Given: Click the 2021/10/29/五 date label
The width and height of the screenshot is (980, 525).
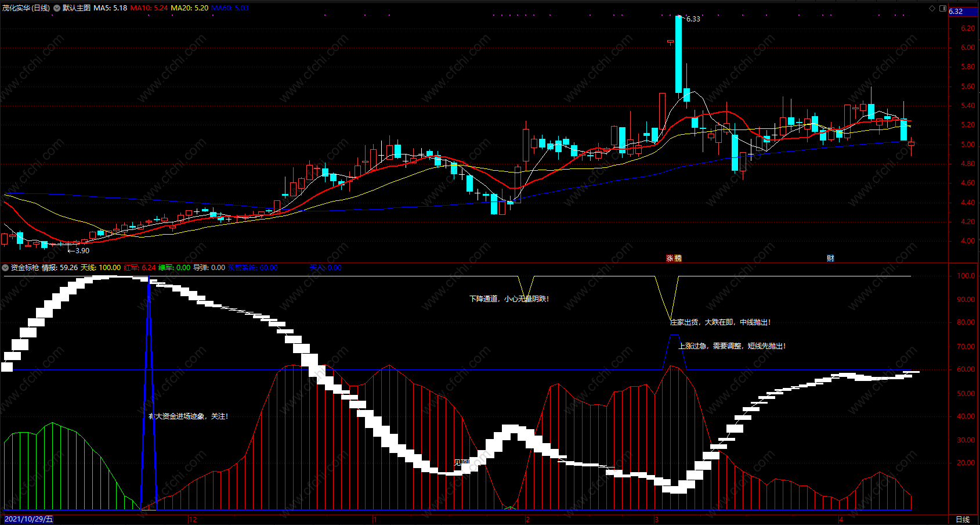Looking at the screenshot, I should tap(28, 519).
